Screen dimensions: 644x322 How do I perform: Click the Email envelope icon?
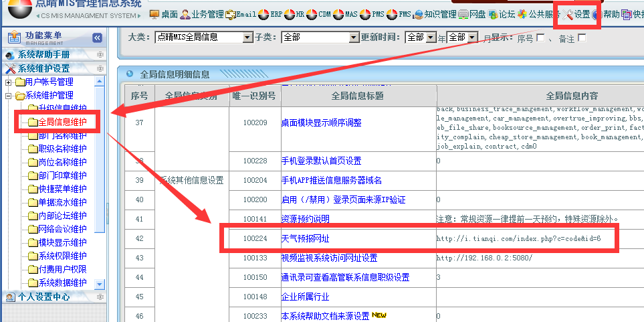231,14
